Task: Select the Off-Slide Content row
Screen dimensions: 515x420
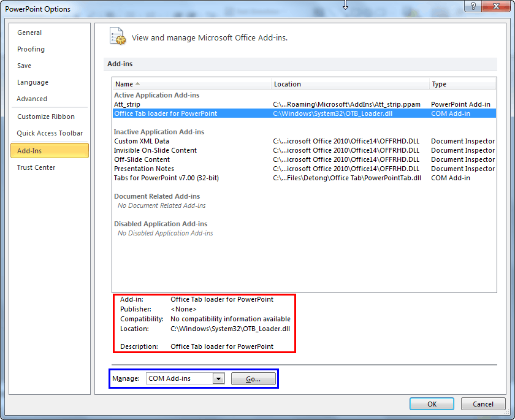Action: tap(304, 159)
